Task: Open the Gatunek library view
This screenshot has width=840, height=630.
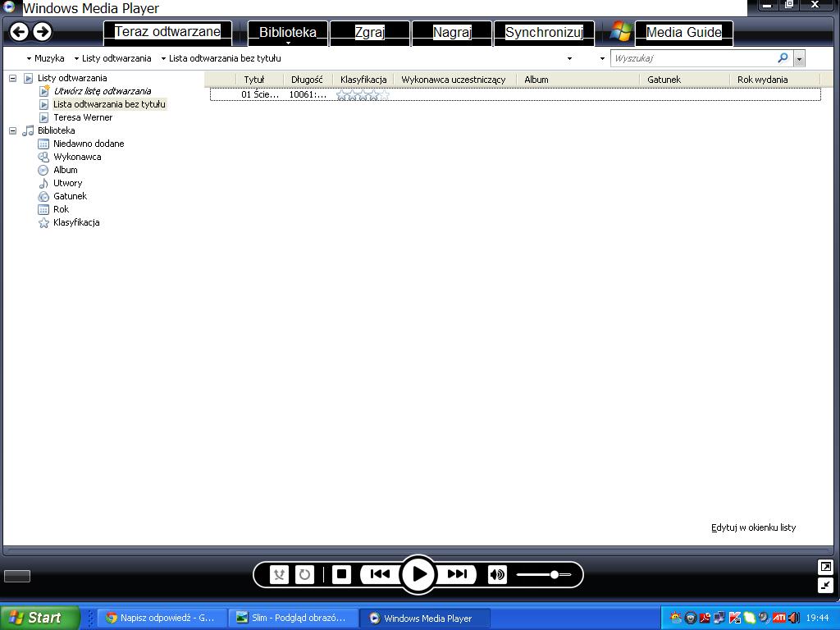Action: (70, 196)
